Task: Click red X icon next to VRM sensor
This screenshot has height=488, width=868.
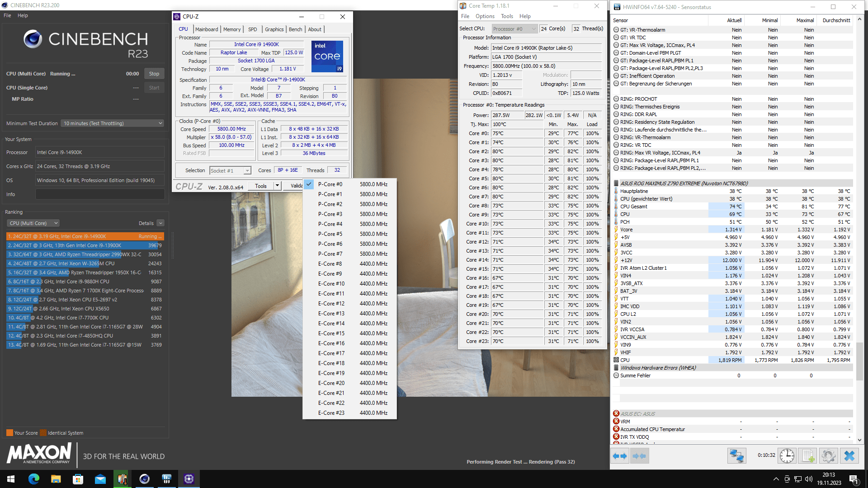Action: [x=616, y=422]
